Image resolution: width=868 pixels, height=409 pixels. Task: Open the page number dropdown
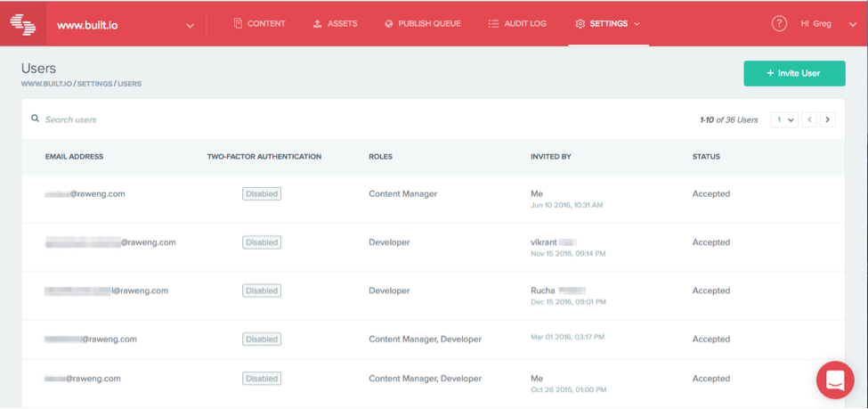(x=783, y=119)
